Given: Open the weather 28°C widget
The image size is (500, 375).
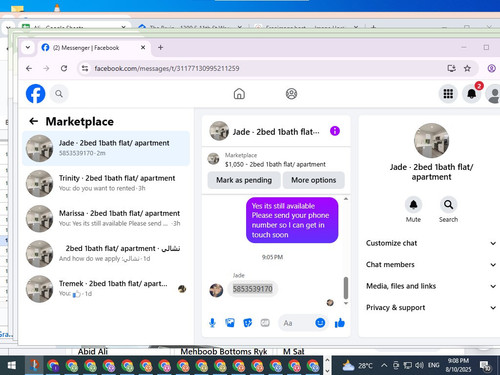Looking at the screenshot, I should [x=357, y=366].
